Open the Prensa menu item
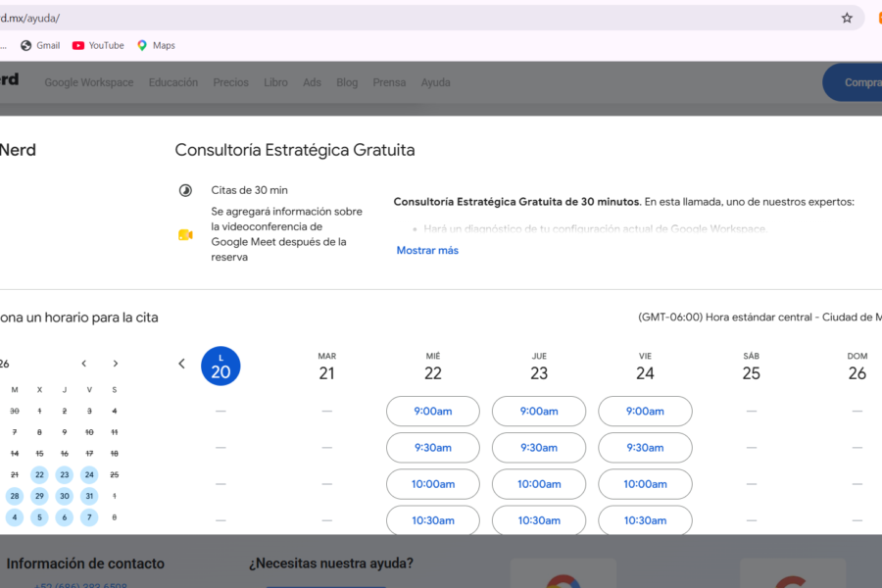Viewport: 882px width, 588px height. click(389, 82)
